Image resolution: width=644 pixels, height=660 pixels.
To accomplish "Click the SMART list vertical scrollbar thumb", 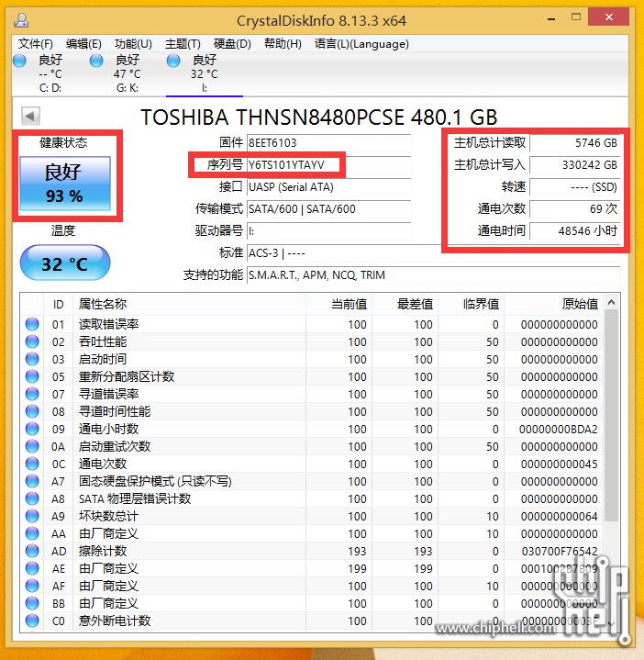I will pos(612,415).
